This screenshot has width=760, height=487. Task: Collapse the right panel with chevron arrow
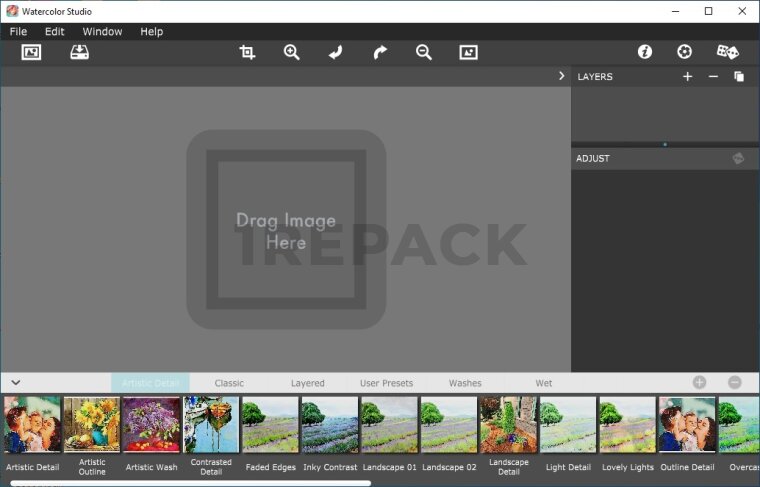click(x=562, y=76)
